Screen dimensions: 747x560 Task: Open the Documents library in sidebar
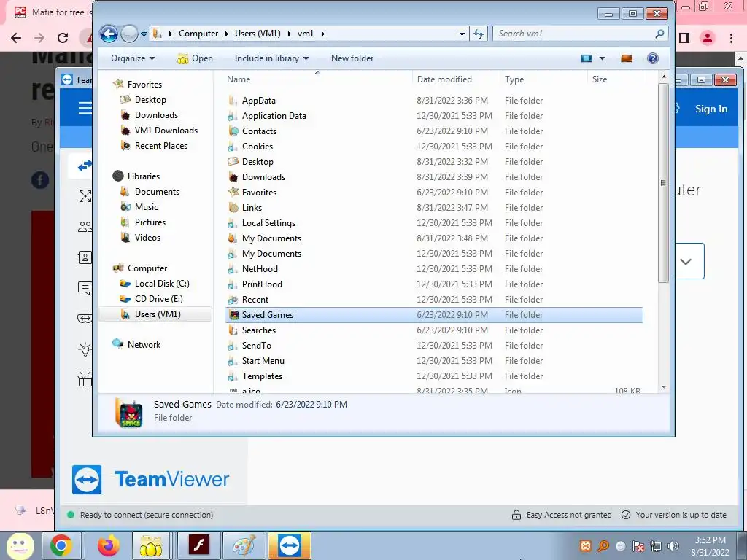[x=157, y=192]
